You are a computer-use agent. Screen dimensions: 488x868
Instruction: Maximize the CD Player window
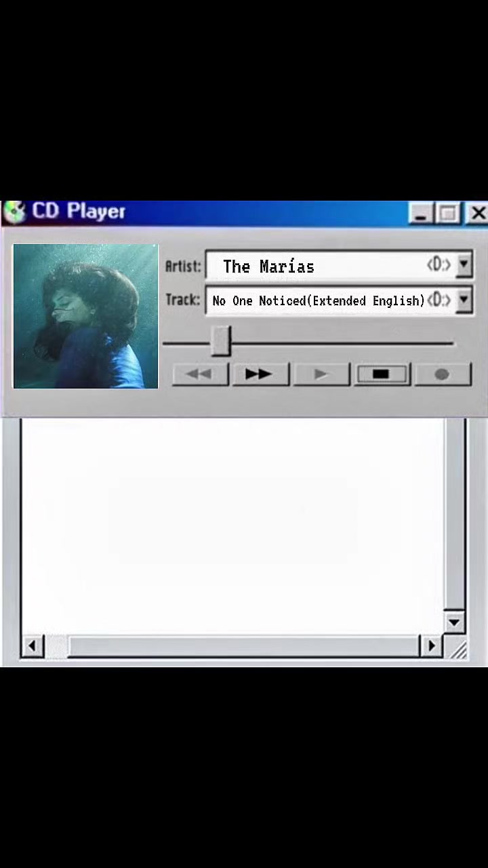tap(447, 214)
